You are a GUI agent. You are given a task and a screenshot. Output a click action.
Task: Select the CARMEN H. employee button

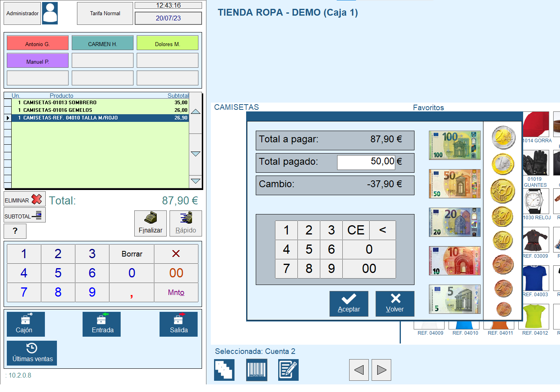click(x=103, y=43)
